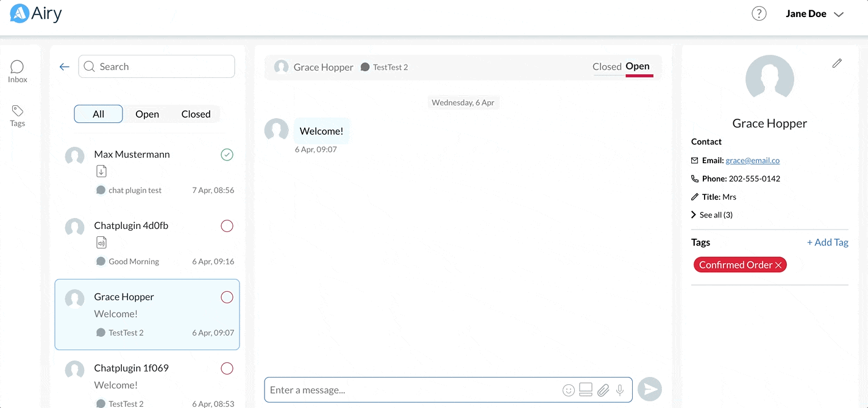Screen dimensions: 868x408
Task: Expand See all (3) contact details
Action: [712, 215]
